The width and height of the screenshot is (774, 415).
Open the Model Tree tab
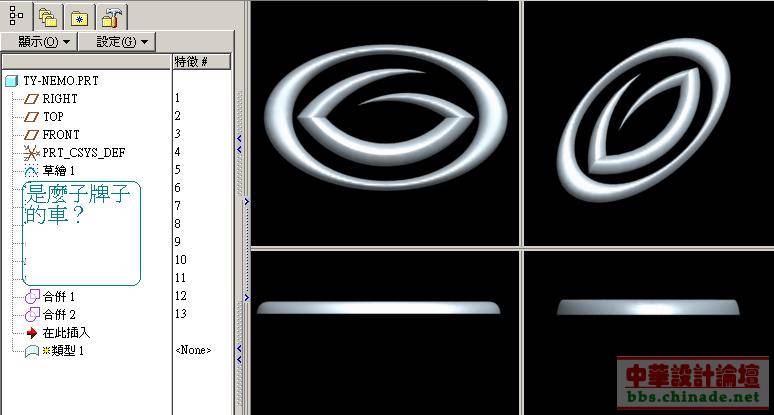coord(16,16)
